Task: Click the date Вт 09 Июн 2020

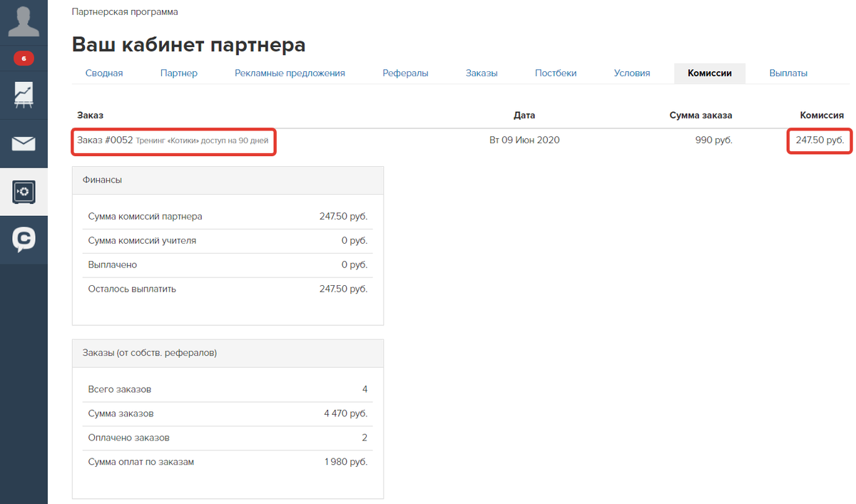Action: click(524, 140)
